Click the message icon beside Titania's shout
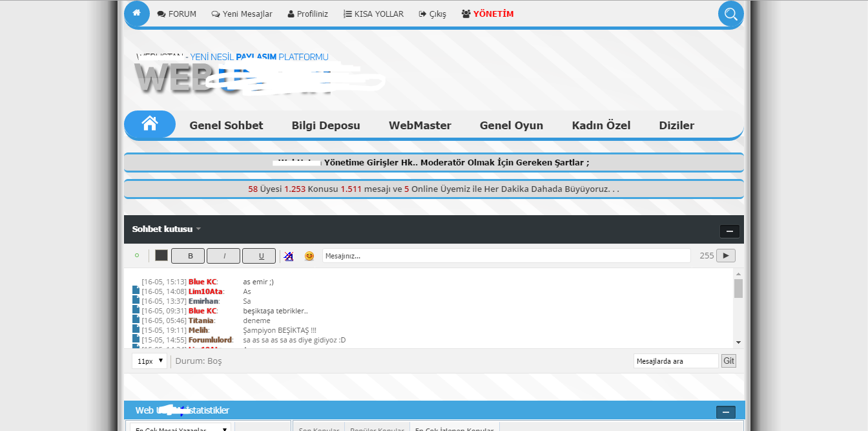Image resolution: width=868 pixels, height=431 pixels. pos(136,321)
